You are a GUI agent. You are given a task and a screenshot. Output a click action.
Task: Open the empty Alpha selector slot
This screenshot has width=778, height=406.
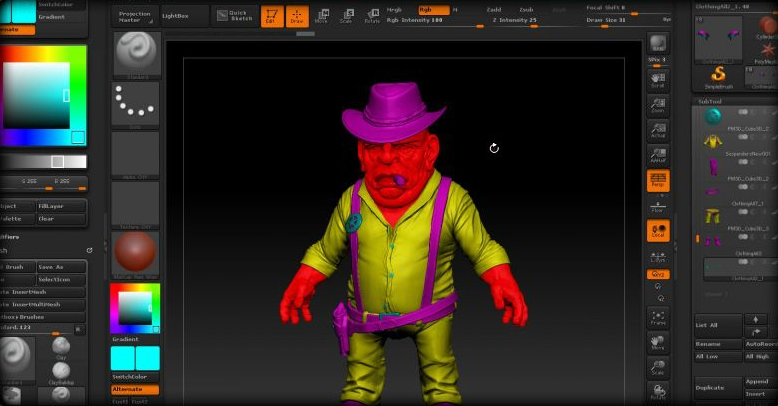[135, 155]
